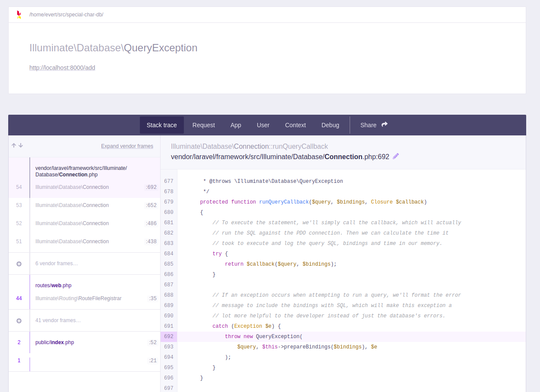This screenshot has height=392, width=540.
Task: Click 'catch (Exception $e) {' code line
Action: click(x=246, y=326)
